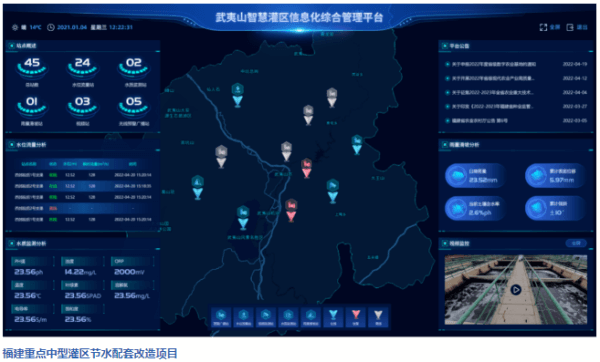Click the 全部 button in 视频监控 panel

pos(576,243)
